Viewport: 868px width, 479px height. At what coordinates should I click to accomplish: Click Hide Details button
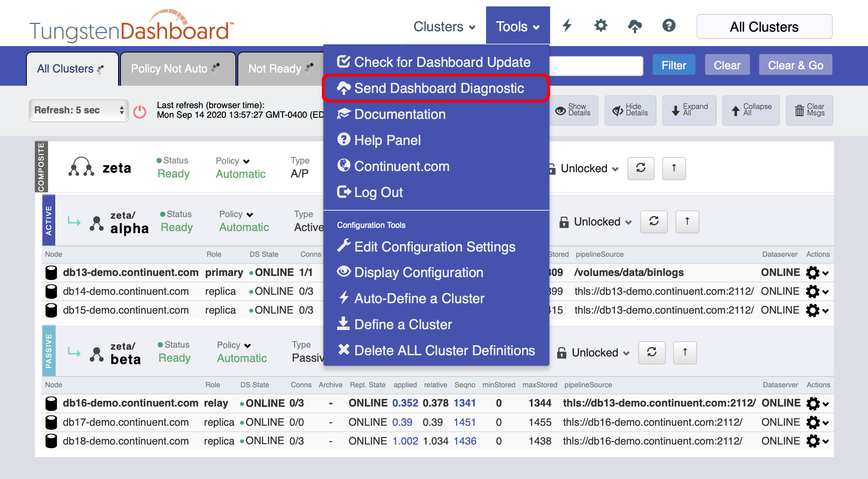tap(630, 110)
